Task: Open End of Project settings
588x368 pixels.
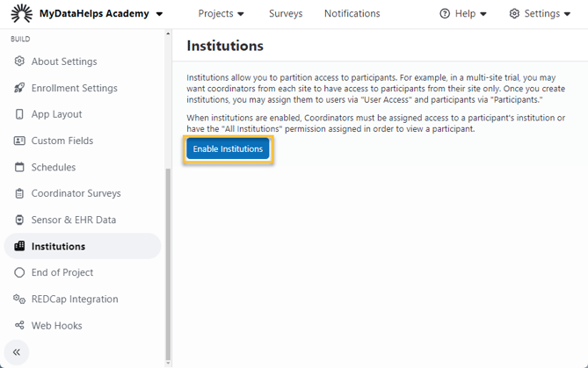Action: coord(62,272)
